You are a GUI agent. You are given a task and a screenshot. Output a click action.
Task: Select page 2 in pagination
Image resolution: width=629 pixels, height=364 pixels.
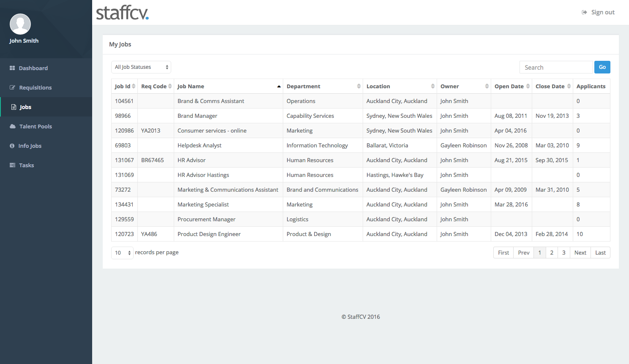pos(552,253)
